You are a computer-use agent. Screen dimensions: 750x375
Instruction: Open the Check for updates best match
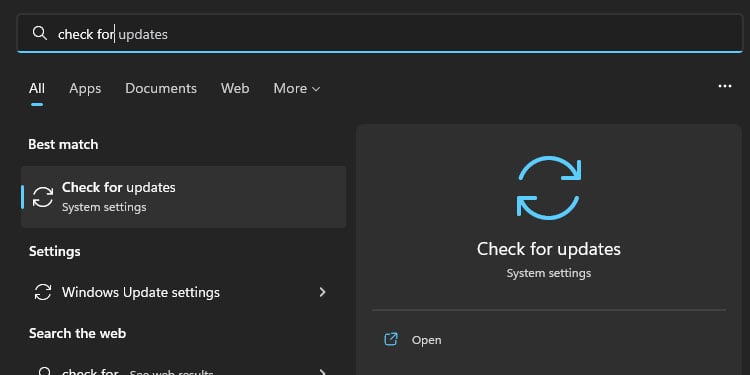pyautogui.click(x=184, y=197)
